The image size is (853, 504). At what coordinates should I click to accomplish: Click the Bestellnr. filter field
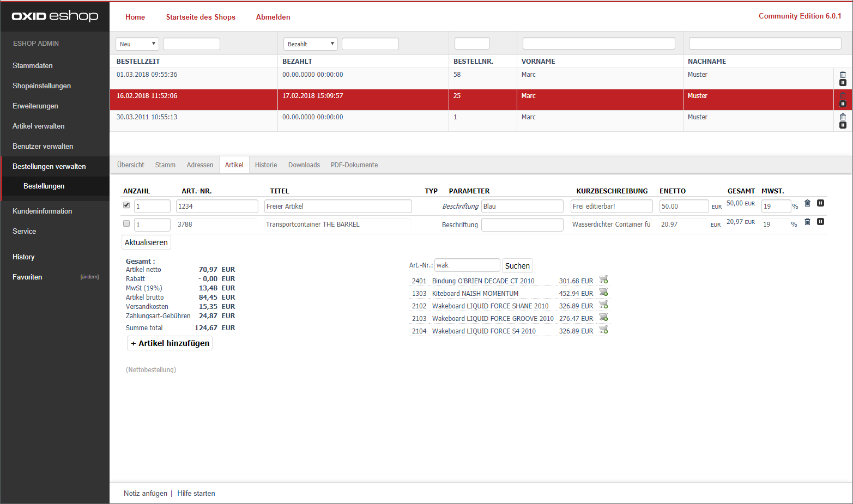coord(472,44)
